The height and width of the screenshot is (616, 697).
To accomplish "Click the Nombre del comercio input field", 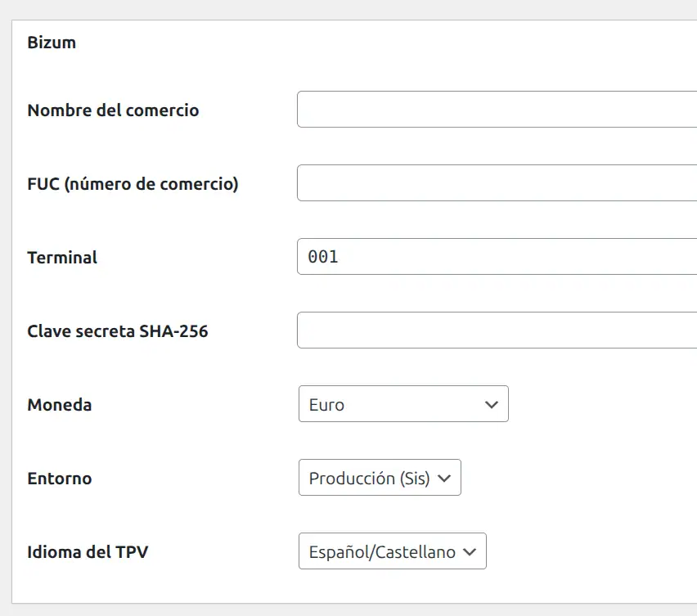I will pyautogui.click(x=497, y=110).
